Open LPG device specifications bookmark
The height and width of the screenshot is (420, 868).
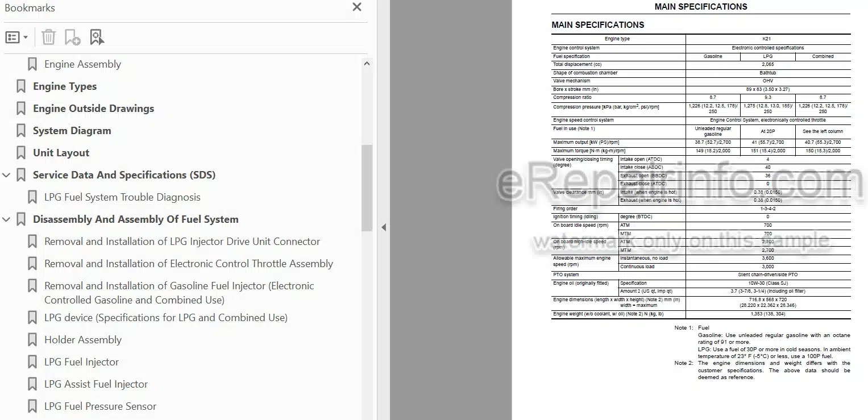[x=166, y=318]
